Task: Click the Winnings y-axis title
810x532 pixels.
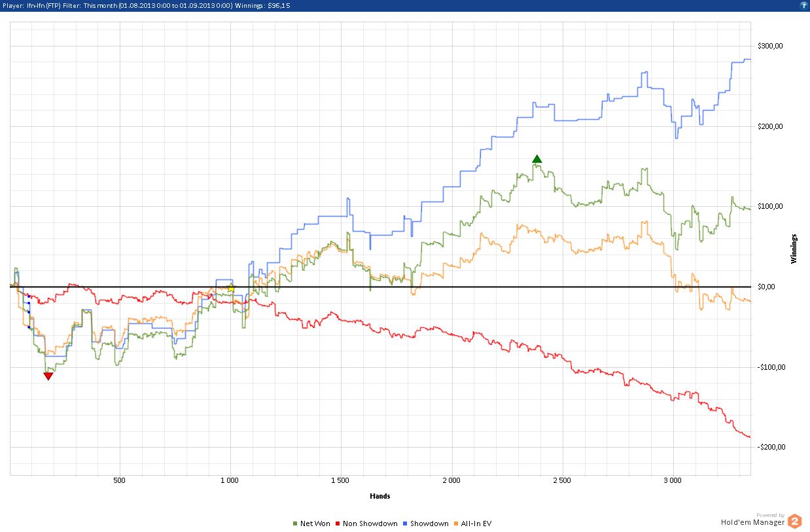Action: [794, 249]
